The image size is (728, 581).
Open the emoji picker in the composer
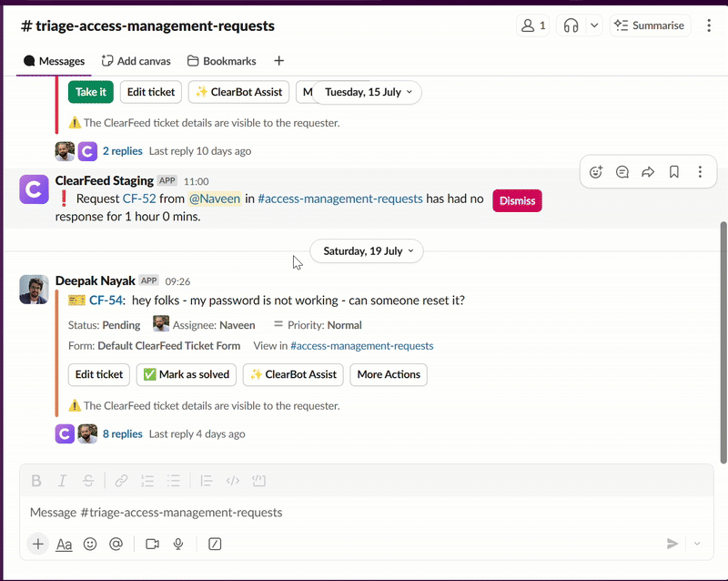(x=90, y=544)
